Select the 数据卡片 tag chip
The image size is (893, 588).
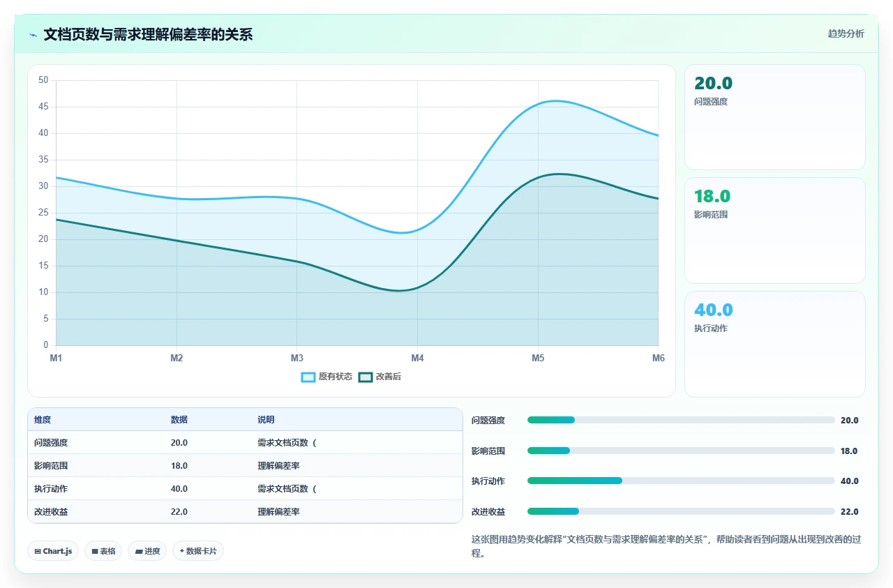[198, 551]
